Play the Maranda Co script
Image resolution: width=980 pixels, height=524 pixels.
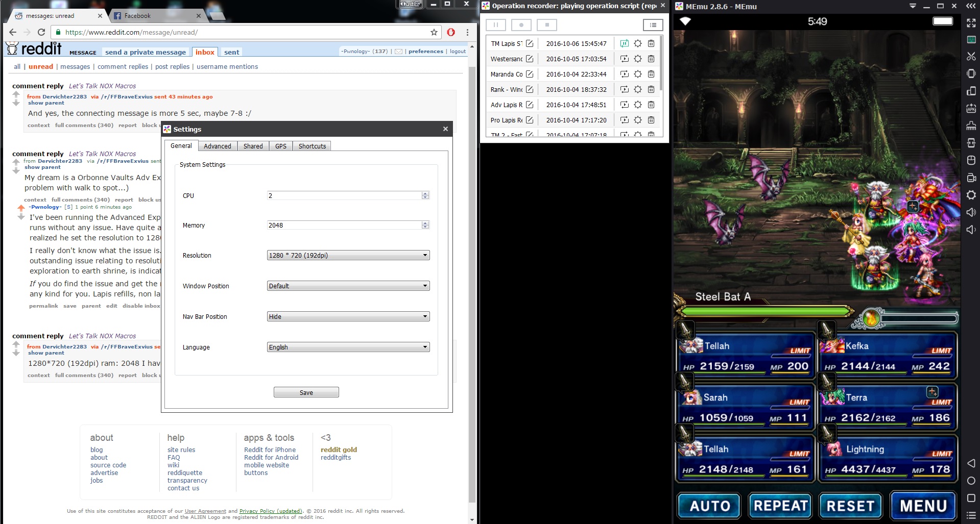[624, 74]
